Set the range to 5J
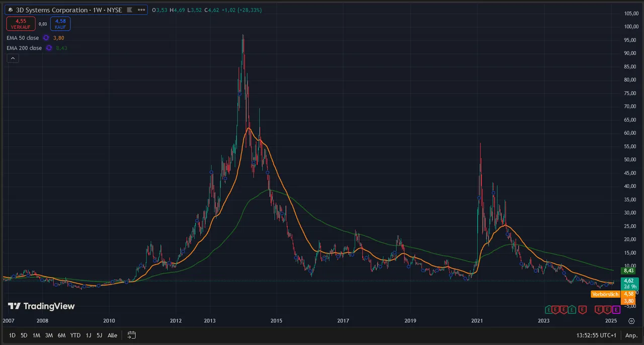The width and height of the screenshot is (644, 345). coord(99,335)
